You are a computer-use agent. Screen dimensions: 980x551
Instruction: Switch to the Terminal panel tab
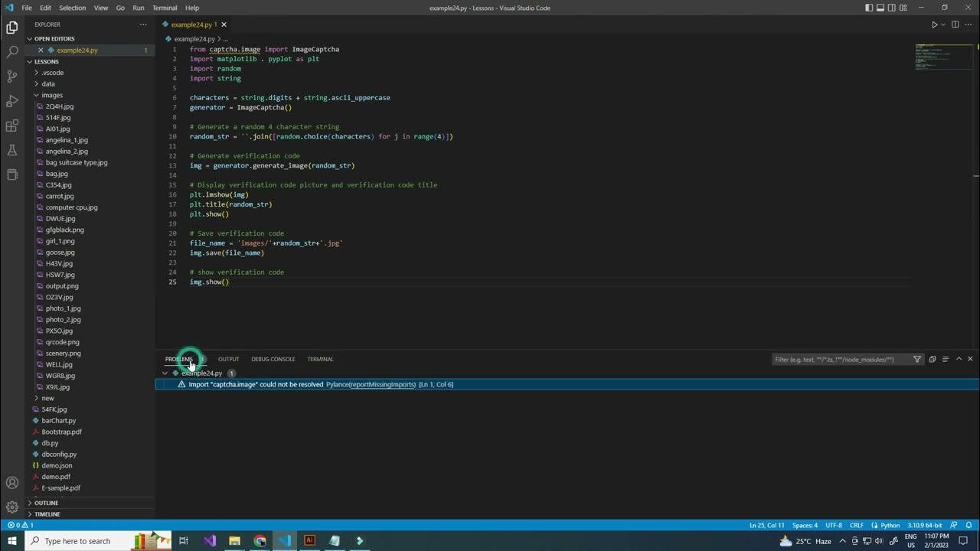[x=320, y=359]
